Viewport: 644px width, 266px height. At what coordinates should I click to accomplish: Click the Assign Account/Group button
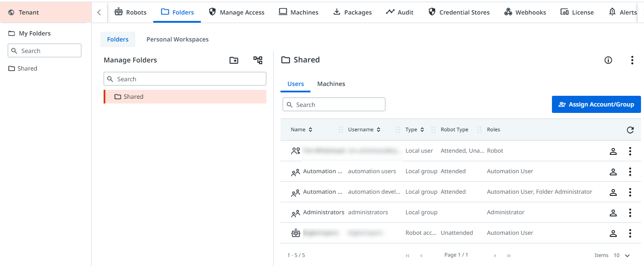(596, 104)
